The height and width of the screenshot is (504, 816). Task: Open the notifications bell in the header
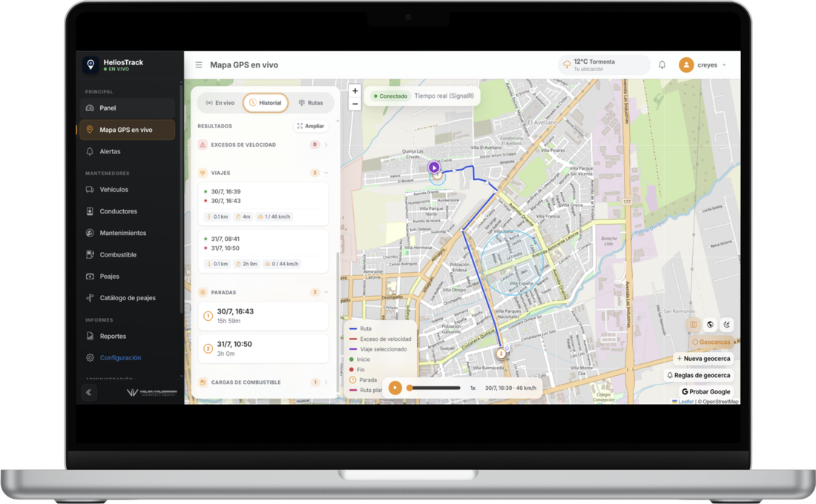[x=662, y=65]
